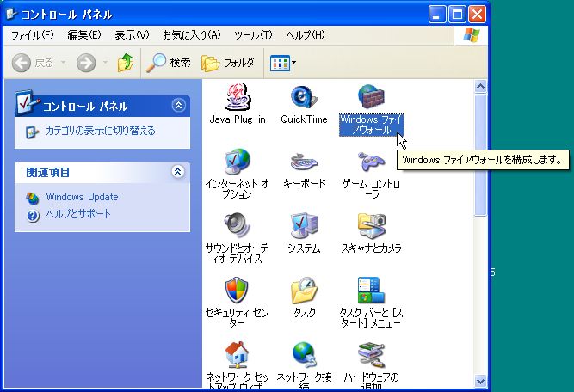Image resolution: width=574 pixels, height=392 pixels.
Task: Click the Windows flag logo in menu bar
Action: [x=471, y=35]
